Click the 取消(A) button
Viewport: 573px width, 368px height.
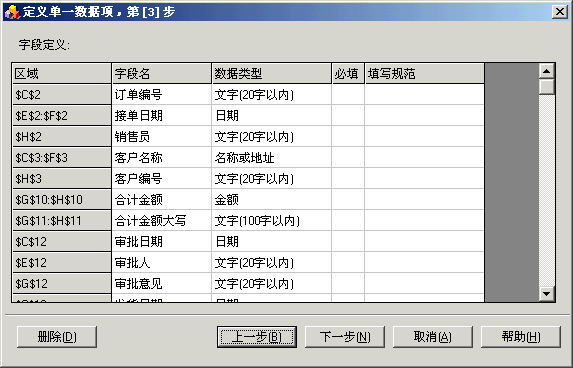point(433,337)
